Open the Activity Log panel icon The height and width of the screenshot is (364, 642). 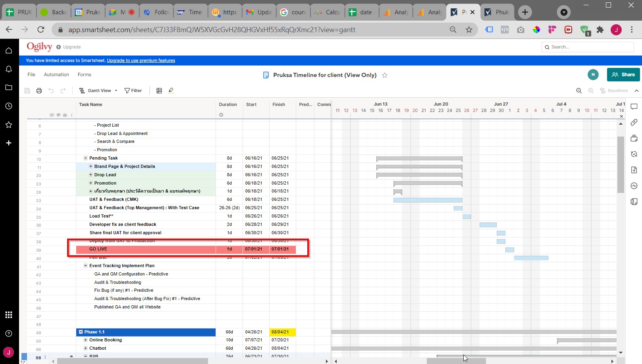[x=634, y=186]
